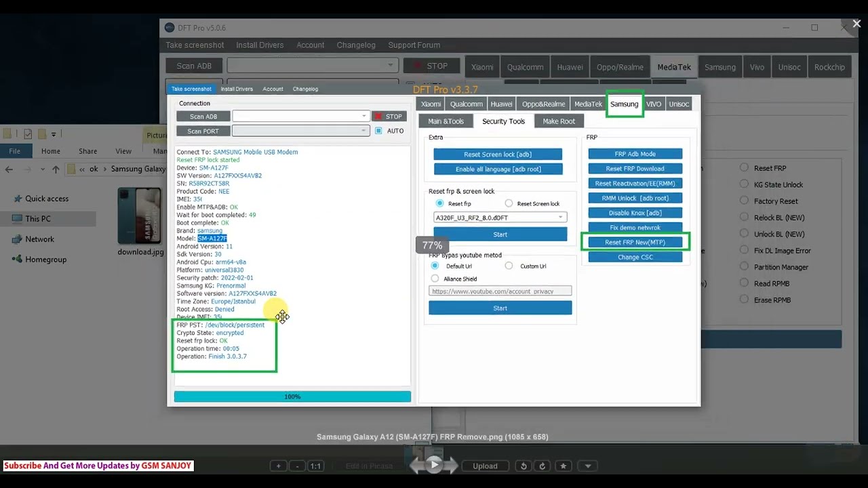
Task: Zoom out with the viewer's minus button
Action: [297, 466]
